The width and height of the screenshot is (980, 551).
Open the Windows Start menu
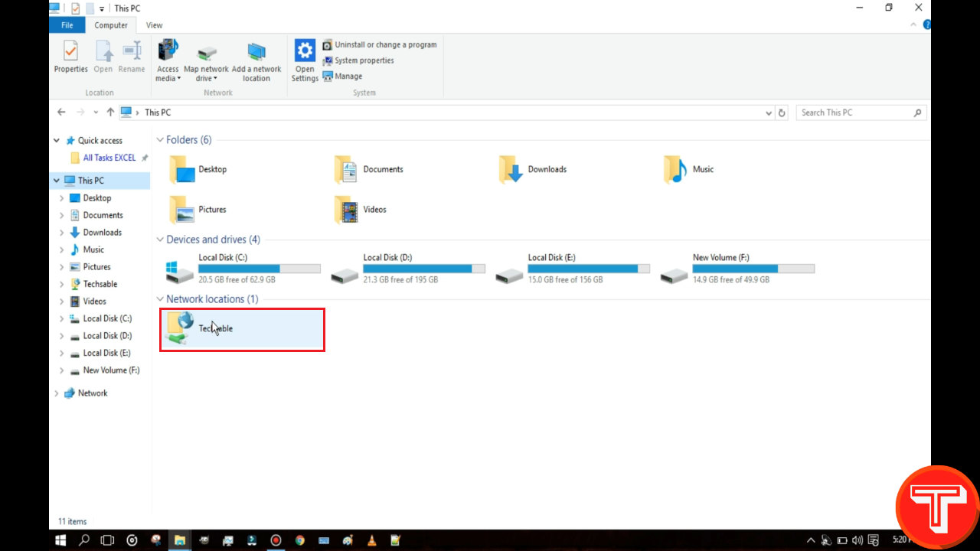pyautogui.click(x=60, y=540)
